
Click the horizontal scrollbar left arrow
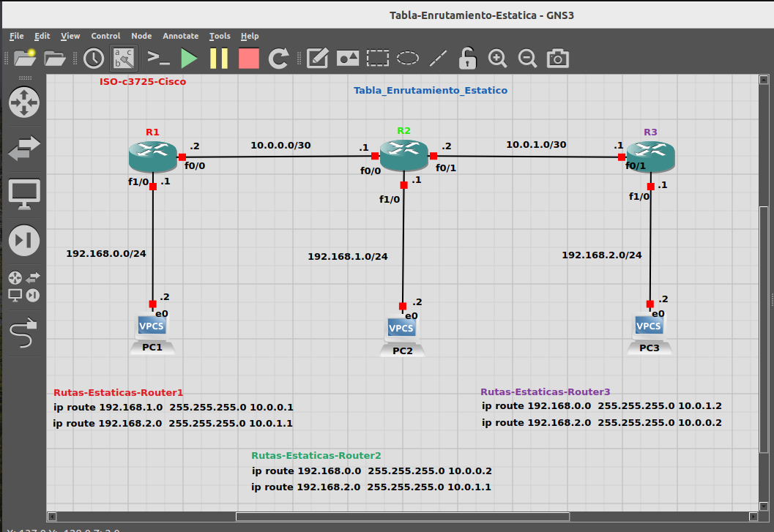tap(52, 517)
